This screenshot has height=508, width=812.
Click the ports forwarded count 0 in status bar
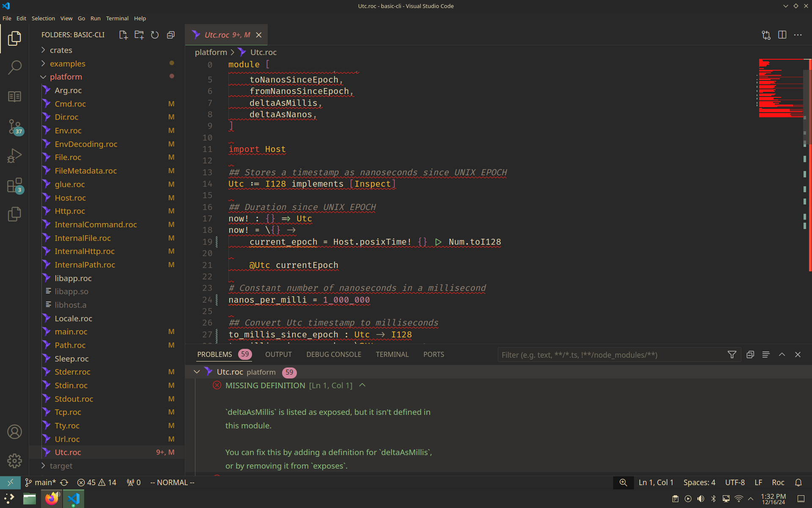134,482
